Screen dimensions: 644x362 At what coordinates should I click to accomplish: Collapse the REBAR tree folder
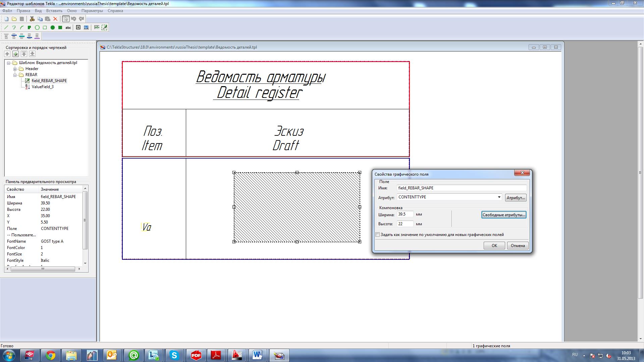pos(15,75)
